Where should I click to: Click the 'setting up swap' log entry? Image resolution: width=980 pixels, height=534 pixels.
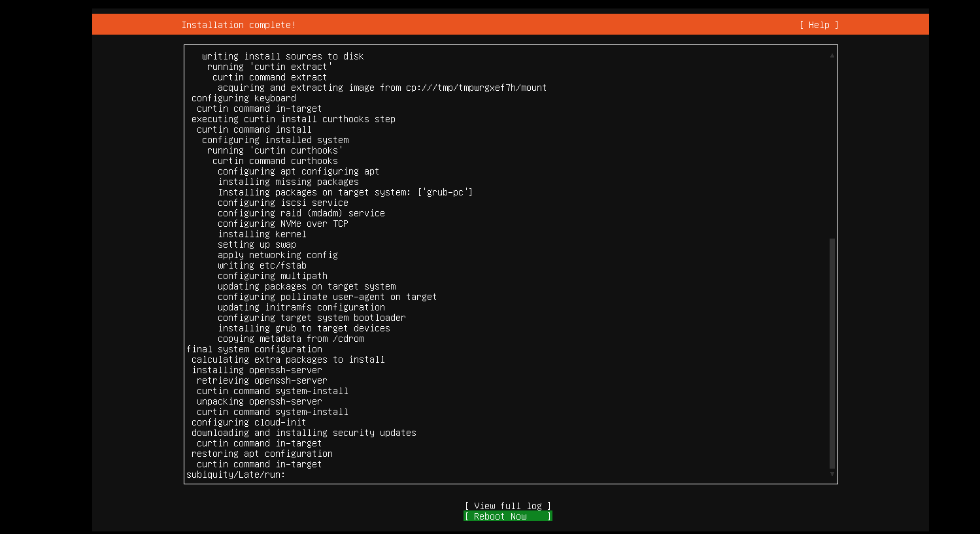[257, 244]
